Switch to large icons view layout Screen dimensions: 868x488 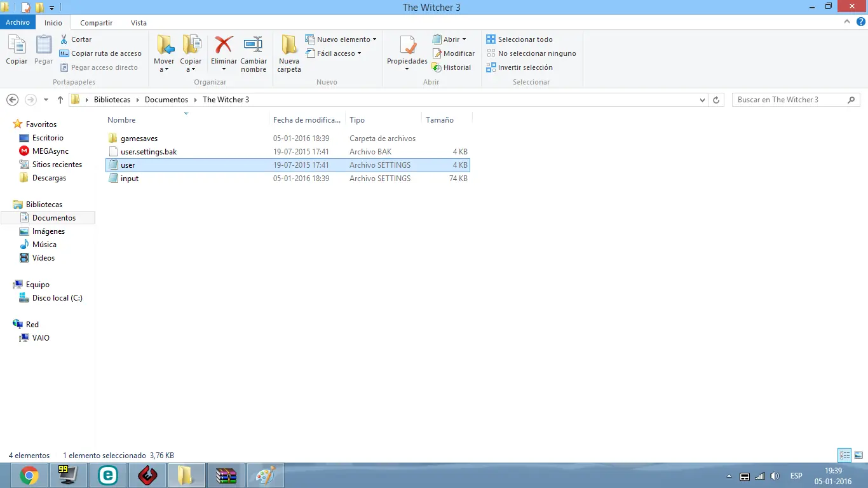(858, 455)
